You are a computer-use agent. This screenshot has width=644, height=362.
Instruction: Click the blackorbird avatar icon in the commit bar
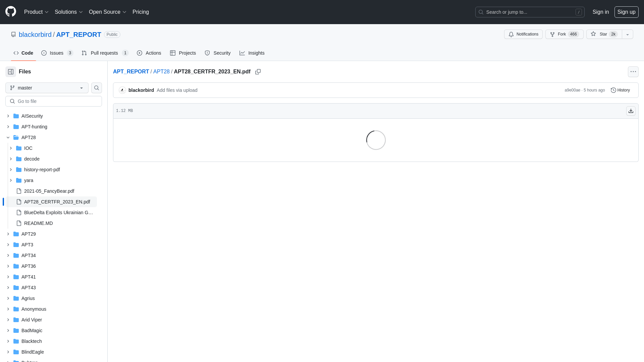[122, 90]
